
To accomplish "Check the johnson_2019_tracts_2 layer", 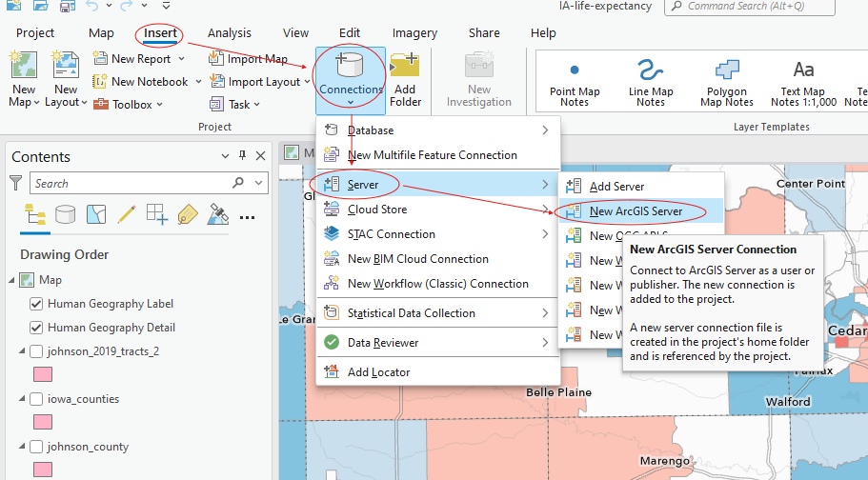I will 36,351.
